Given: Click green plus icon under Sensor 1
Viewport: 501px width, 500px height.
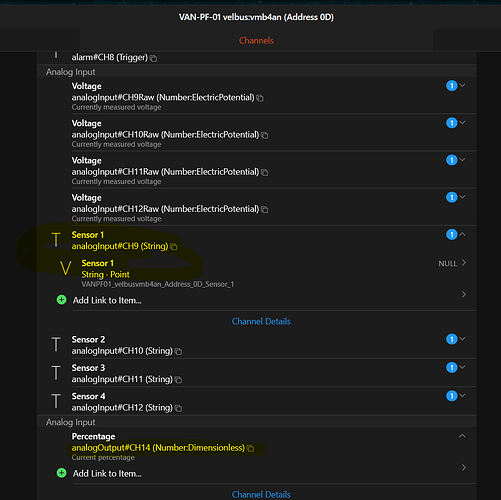Looking at the screenshot, I should click(x=61, y=300).
